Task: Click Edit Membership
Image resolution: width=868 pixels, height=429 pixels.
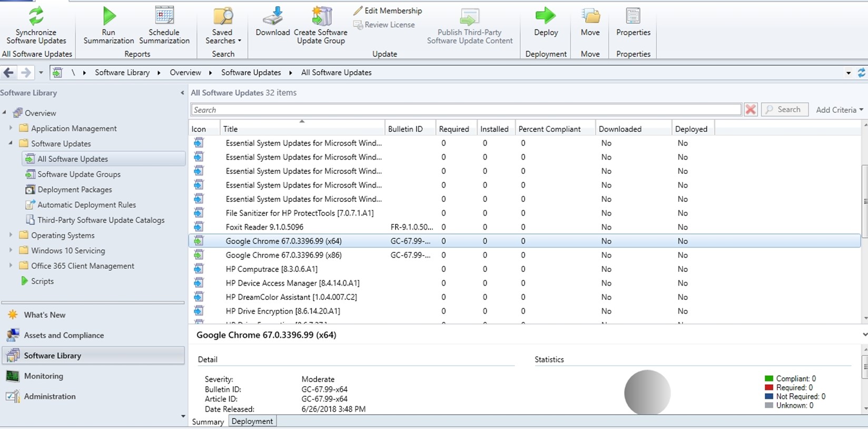Action: click(388, 11)
